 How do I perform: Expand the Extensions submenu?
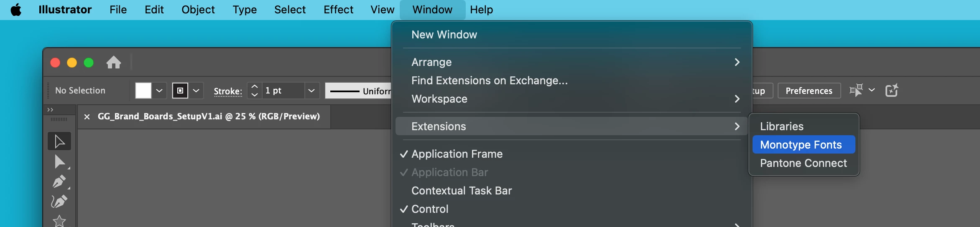pos(572,126)
